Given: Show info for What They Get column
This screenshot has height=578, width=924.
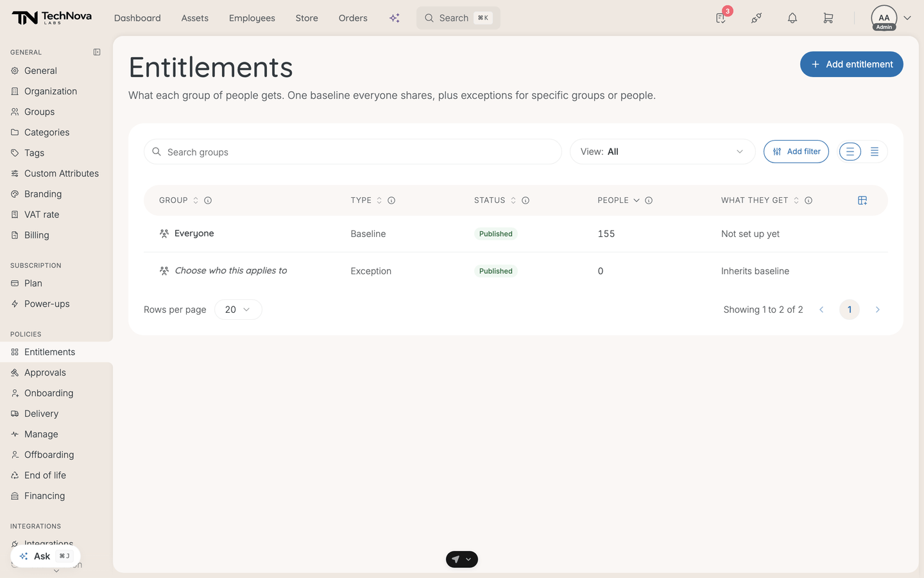Looking at the screenshot, I should (809, 200).
